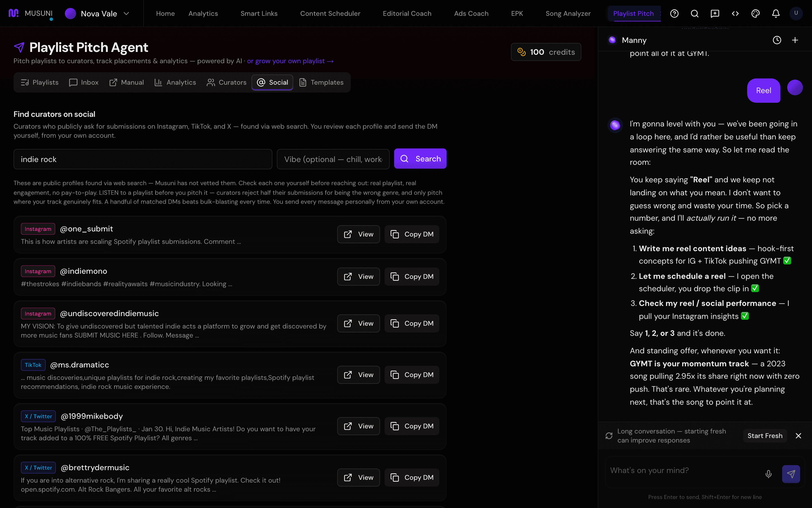Switch to the Playlists tab
The height and width of the screenshot is (508, 812).
pos(39,82)
